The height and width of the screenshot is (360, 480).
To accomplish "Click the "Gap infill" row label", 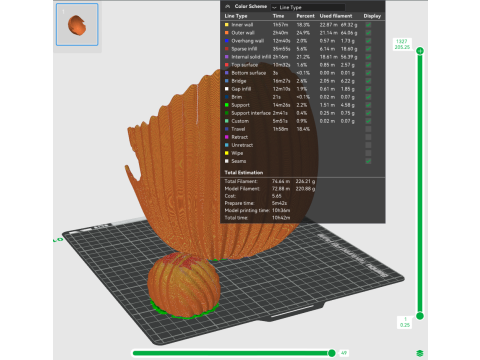I will point(241,89).
